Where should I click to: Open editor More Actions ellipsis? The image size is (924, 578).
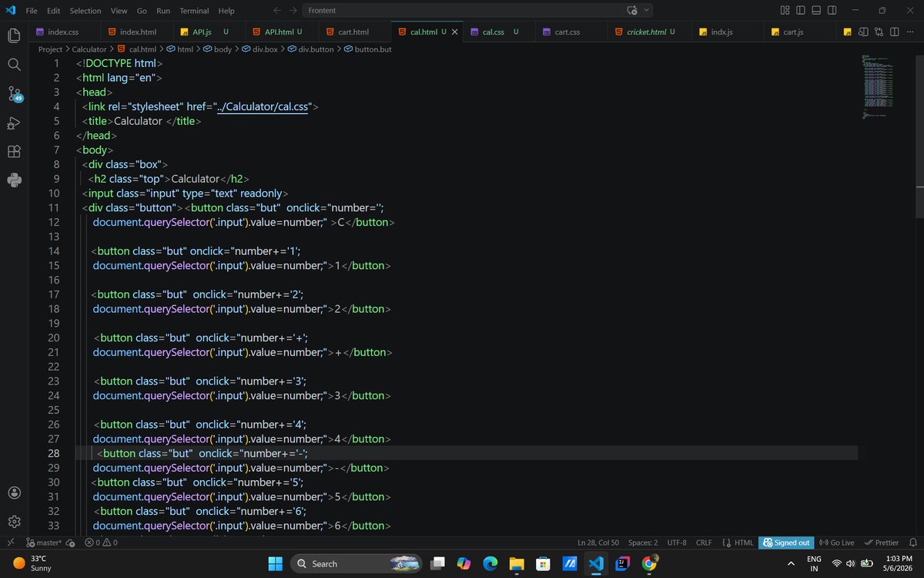(x=910, y=32)
